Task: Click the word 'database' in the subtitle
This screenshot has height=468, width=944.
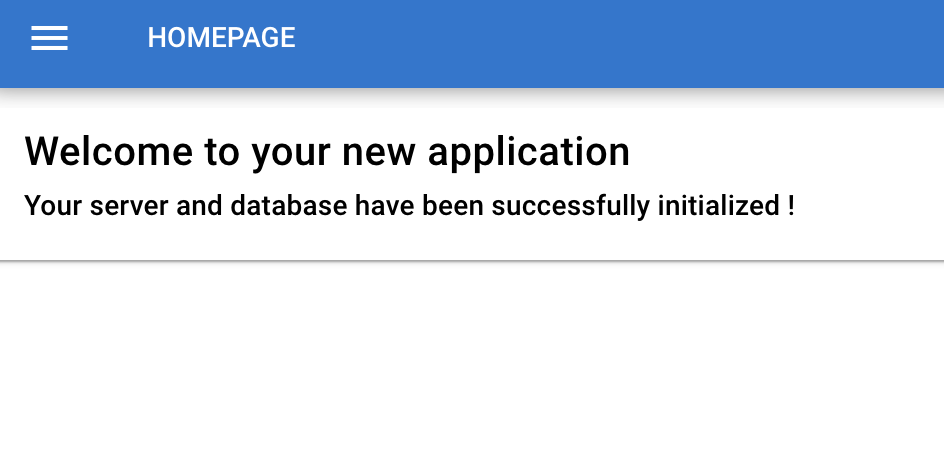Action: coord(289,205)
